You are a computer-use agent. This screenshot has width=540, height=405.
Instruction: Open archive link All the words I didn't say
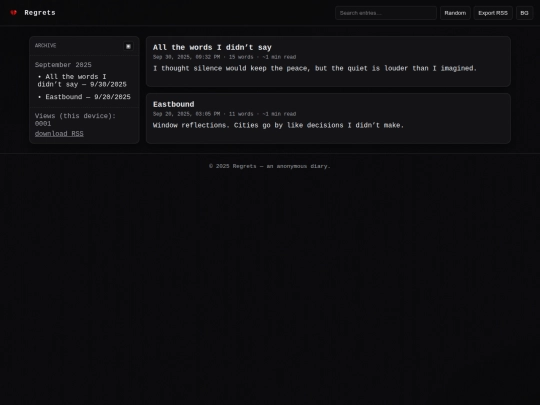tap(82, 81)
